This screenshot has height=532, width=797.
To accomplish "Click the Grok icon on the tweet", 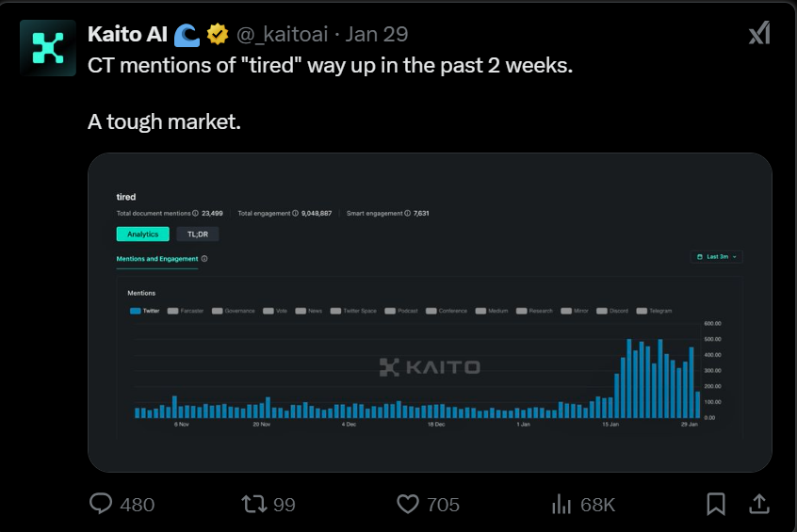I will click(759, 34).
